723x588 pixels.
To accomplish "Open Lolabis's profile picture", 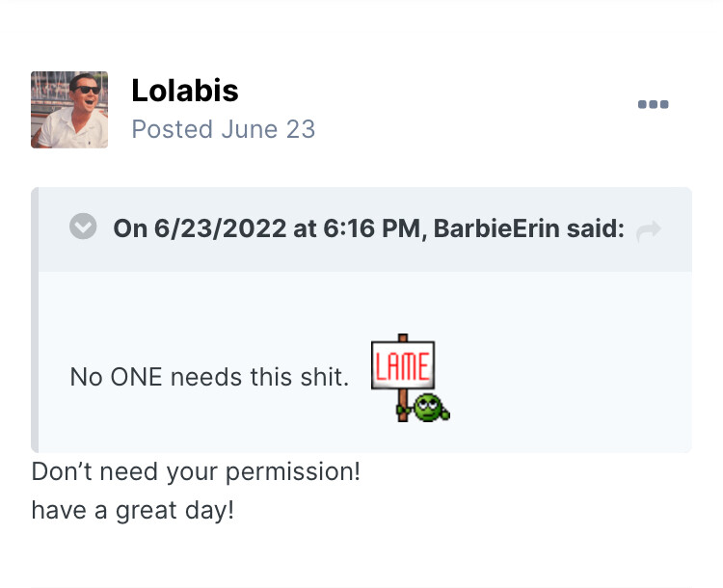I will click(69, 110).
